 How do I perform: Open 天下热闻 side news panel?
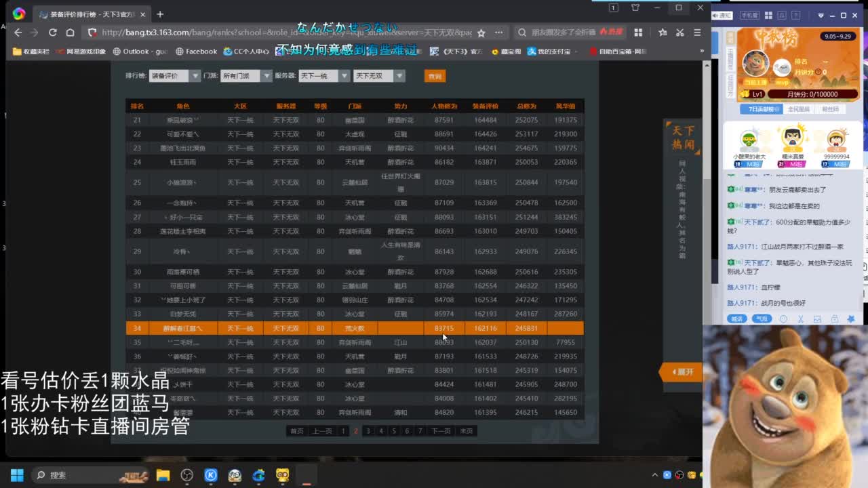[x=683, y=137]
